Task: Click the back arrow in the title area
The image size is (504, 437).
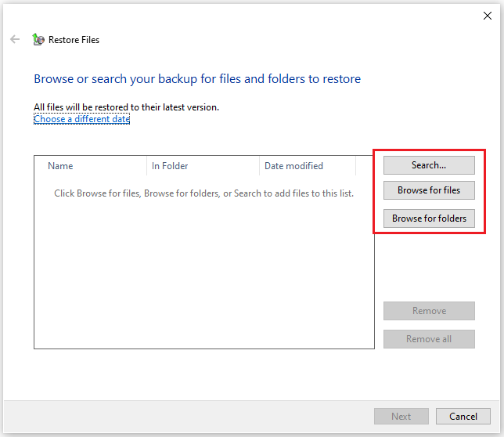Action: [x=15, y=39]
